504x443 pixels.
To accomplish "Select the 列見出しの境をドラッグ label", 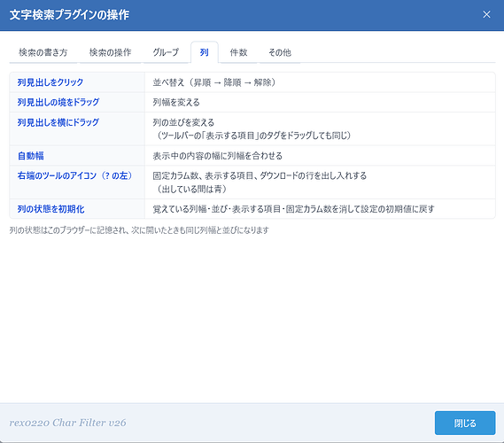I will (x=58, y=102).
